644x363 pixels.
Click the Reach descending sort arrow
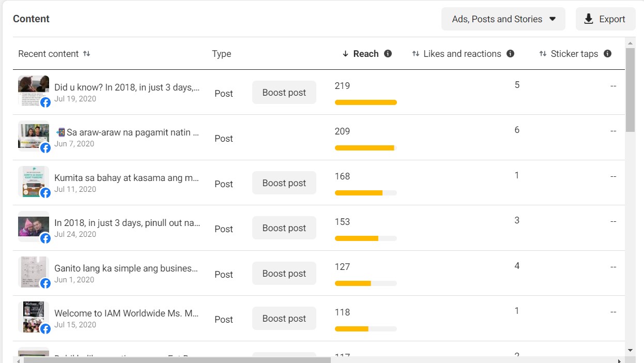(x=346, y=54)
